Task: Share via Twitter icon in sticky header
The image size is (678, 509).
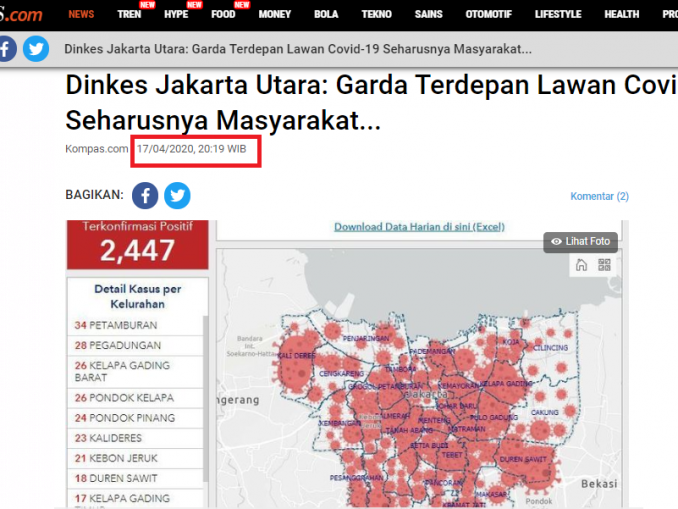Action: 36,49
